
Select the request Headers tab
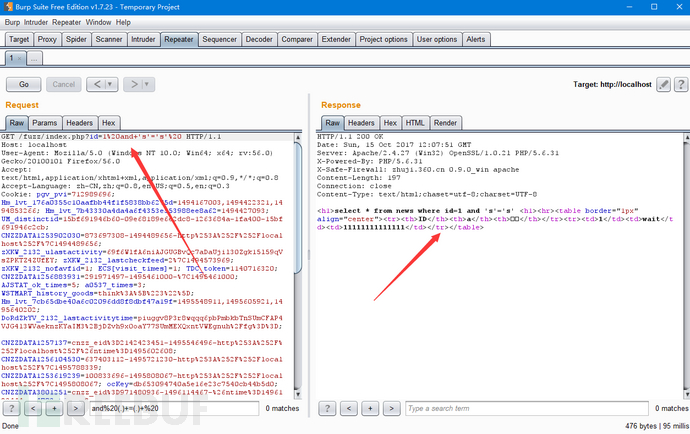80,123
